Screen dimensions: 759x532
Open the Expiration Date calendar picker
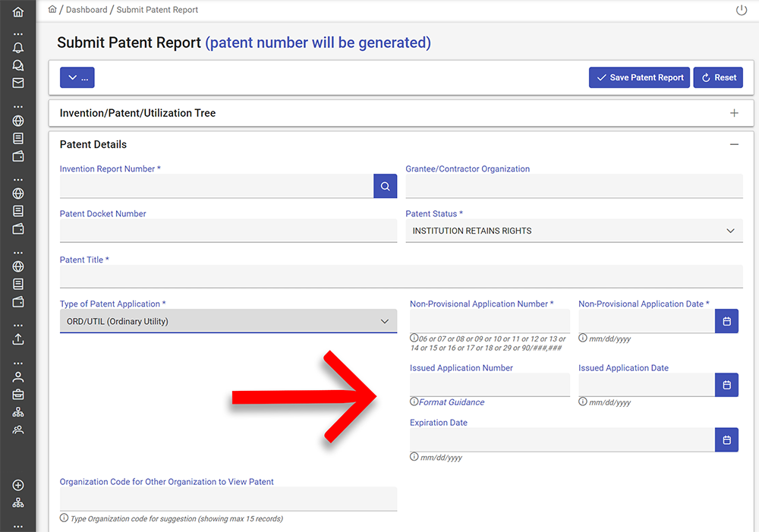coord(726,440)
